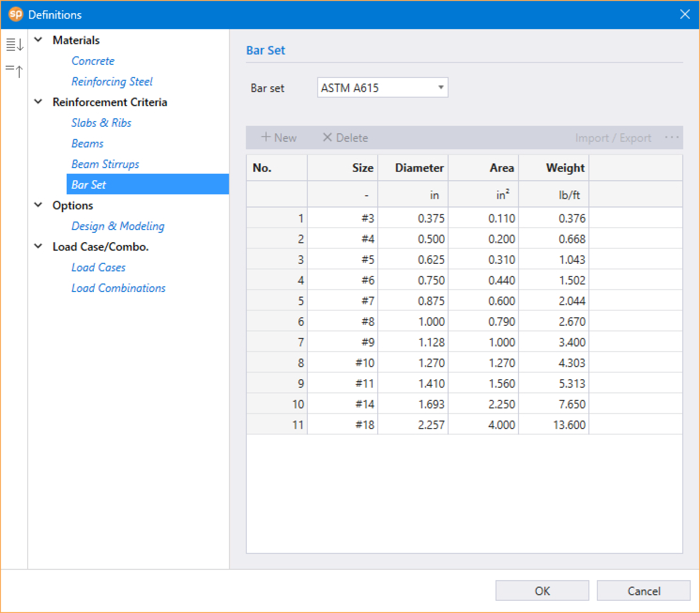Click the collapse all list icon

pos(15,71)
